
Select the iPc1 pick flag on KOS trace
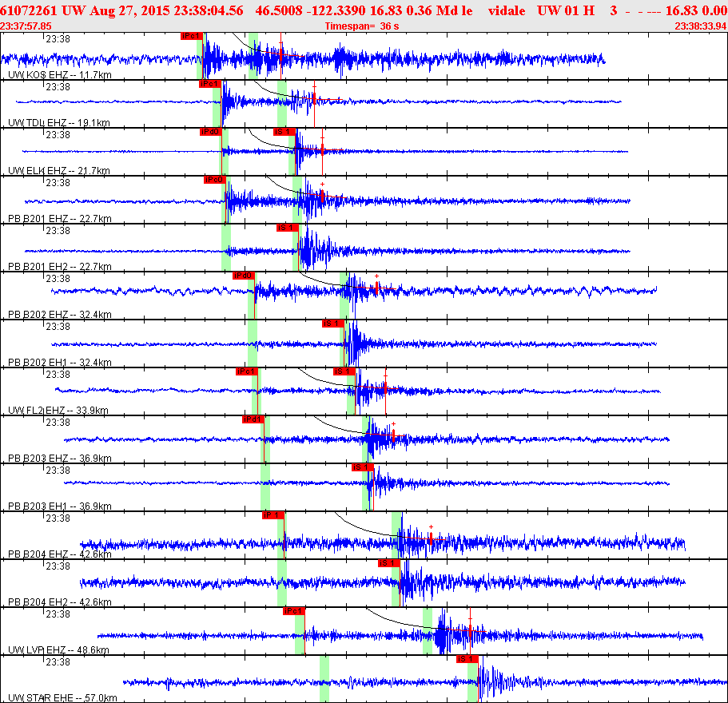(192, 36)
